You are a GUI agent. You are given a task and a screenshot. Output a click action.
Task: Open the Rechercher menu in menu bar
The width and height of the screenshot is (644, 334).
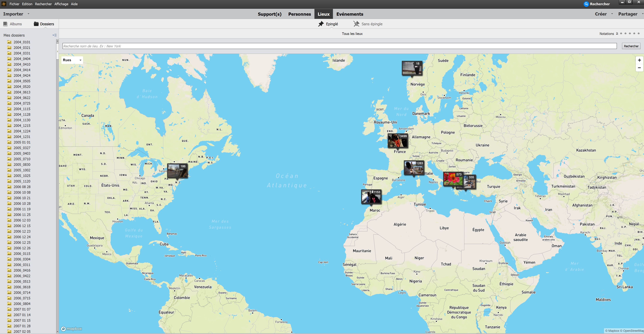coord(43,4)
